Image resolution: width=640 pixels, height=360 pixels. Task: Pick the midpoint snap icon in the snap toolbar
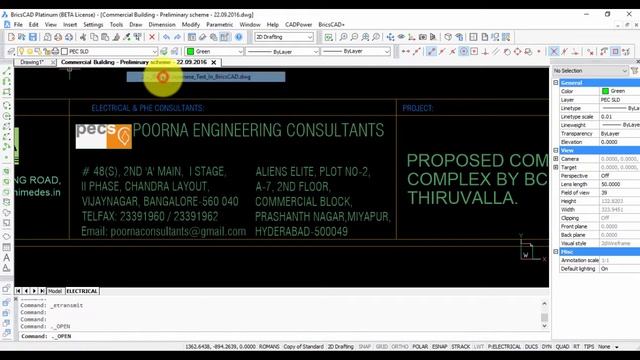coord(442,51)
